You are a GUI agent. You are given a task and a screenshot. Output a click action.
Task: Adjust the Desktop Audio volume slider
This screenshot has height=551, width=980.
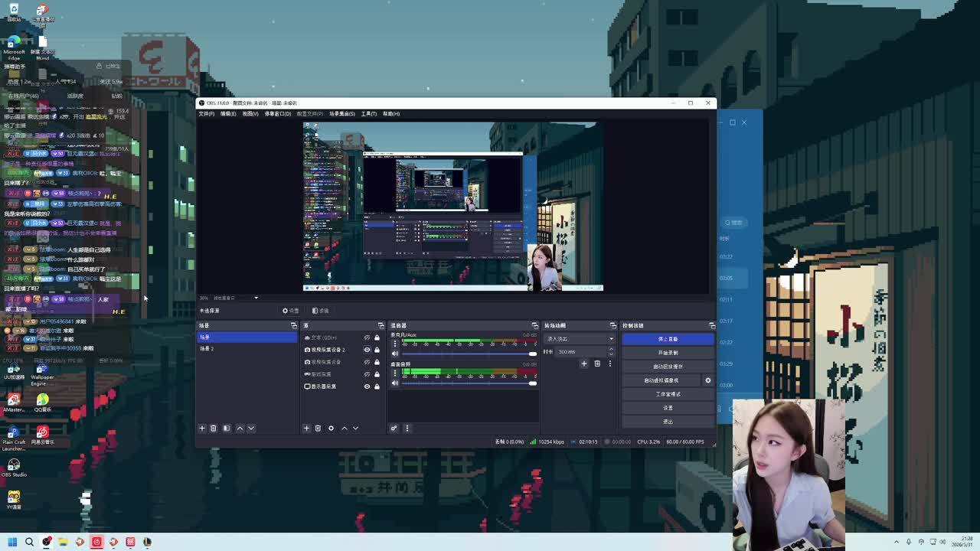pyautogui.click(x=469, y=383)
